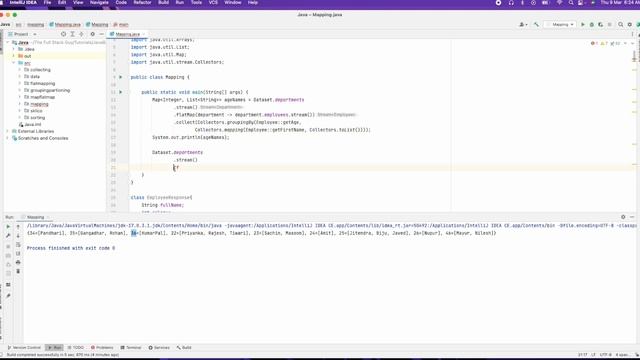This screenshot has width=640, height=360.
Task: Click the Wi-Fi icon in menu bar
Action: tap(560, 3)
